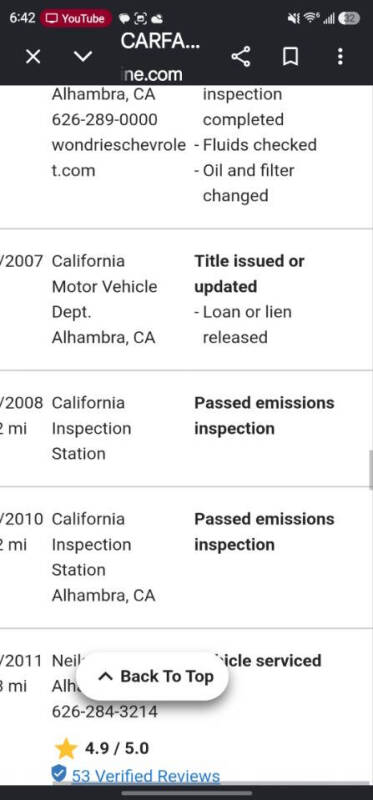
Task: Select the Title issued or updated entry
Action: point(249,273)
